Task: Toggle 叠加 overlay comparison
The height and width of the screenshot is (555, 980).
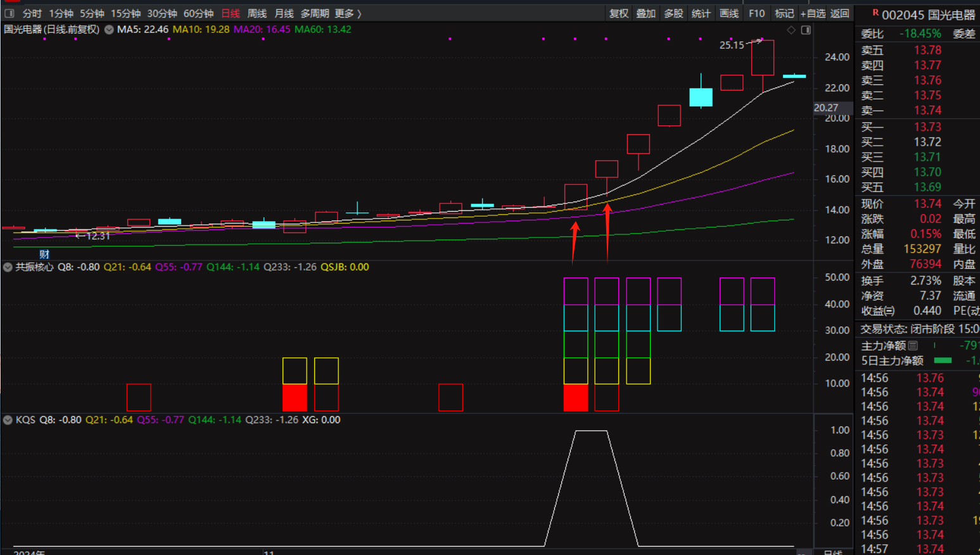Action: coord(646,13)
